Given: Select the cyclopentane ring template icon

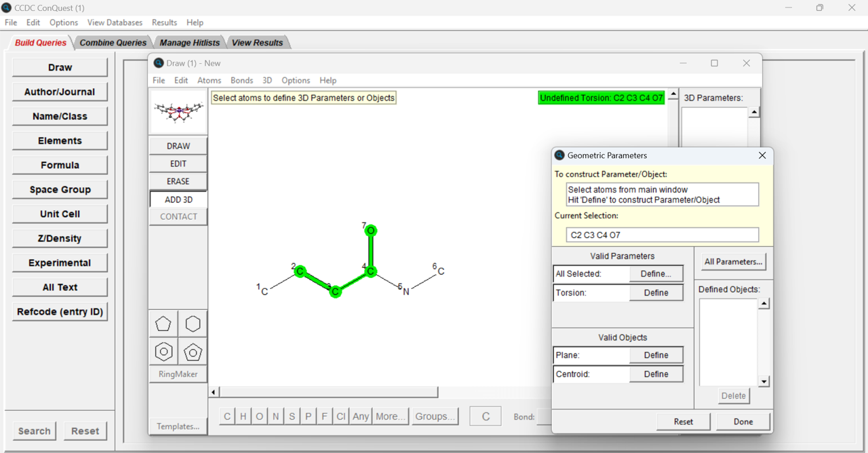Looking at the screenshot, I should click(x=163, y=323).
